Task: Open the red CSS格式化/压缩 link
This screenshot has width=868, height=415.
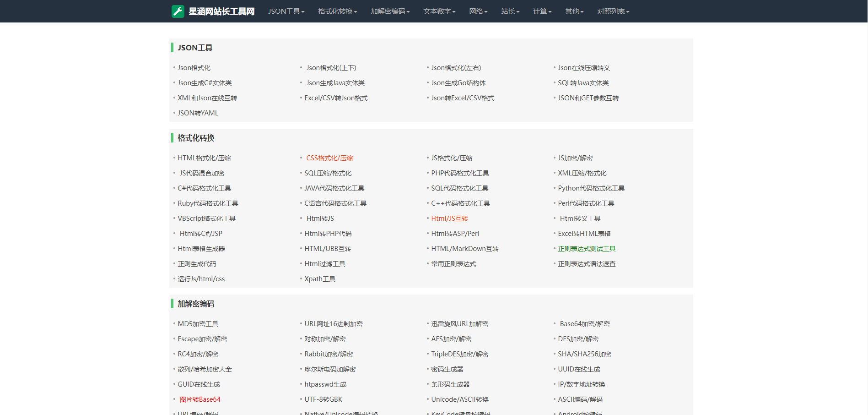Action: [329, 158]
